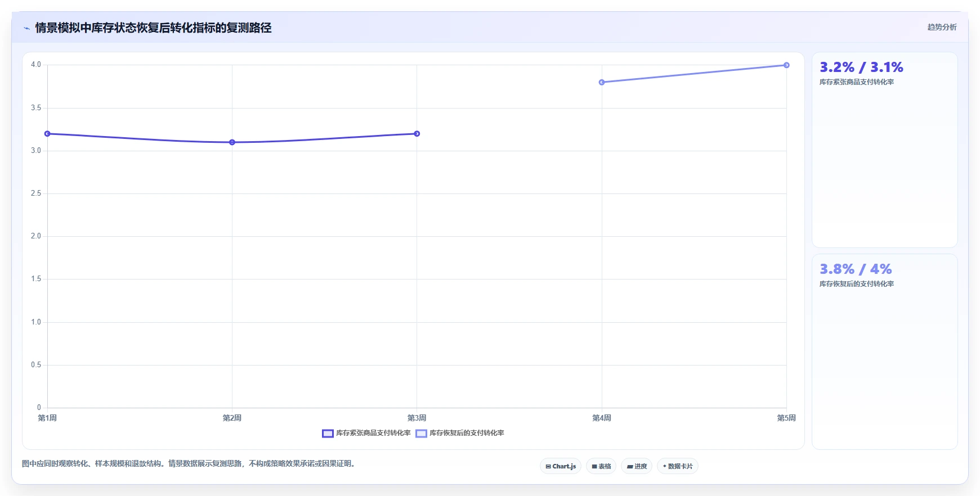Click the 第4周 x-axis label
This screenshot has height=496, width=980.
click(x=602, y=418)
